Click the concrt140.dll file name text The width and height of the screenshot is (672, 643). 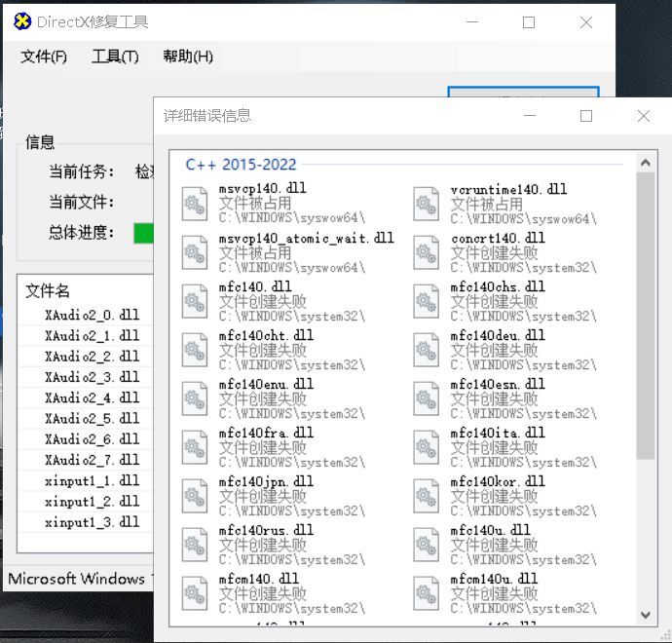[x=498, y=239]
